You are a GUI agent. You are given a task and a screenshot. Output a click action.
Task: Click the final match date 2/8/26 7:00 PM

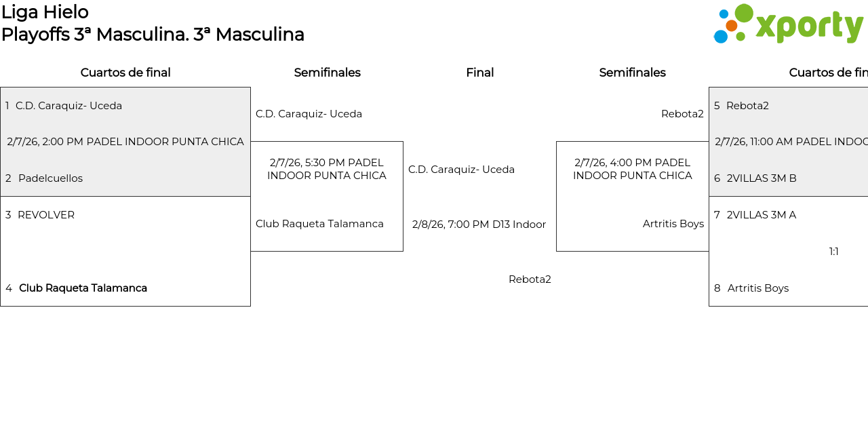[479, 225]
